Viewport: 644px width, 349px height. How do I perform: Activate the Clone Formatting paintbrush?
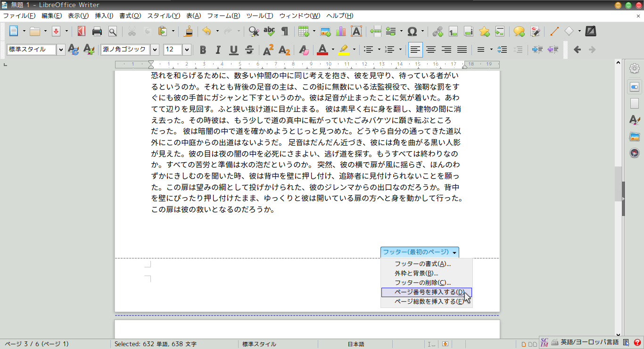click(188, 31)
